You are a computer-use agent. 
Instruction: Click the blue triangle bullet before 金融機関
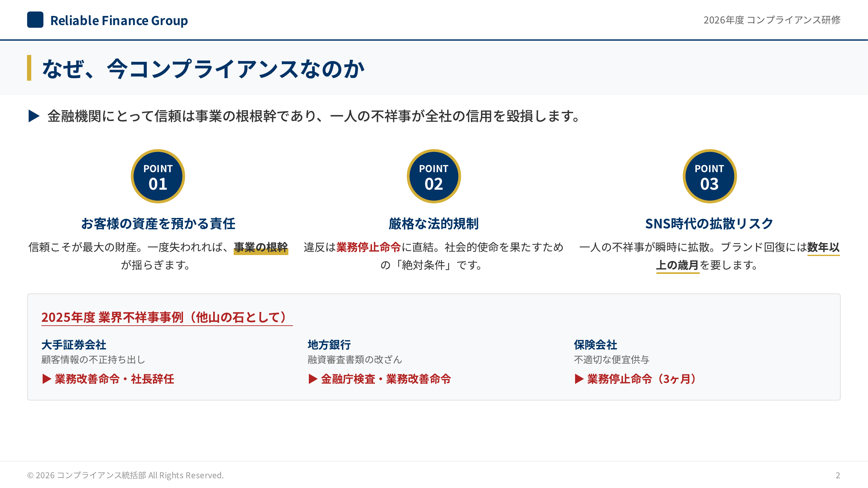tap(34, 116)
